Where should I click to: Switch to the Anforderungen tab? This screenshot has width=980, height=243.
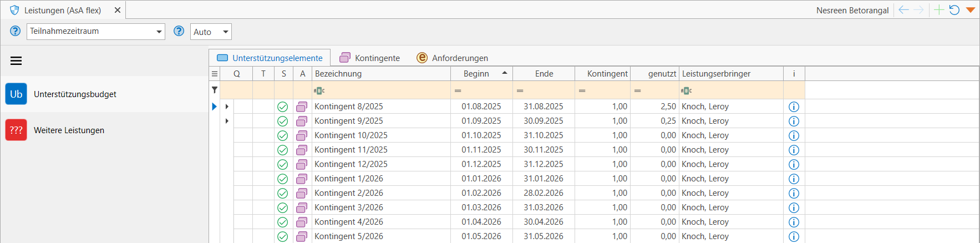tap(453, 58)
